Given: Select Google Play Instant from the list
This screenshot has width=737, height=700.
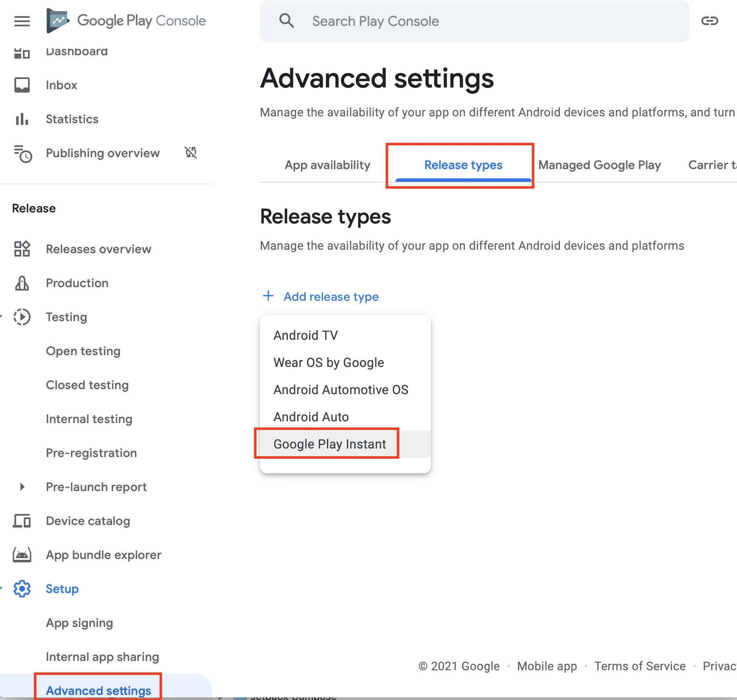Looking at the screenshot, I should click(329, 444).
